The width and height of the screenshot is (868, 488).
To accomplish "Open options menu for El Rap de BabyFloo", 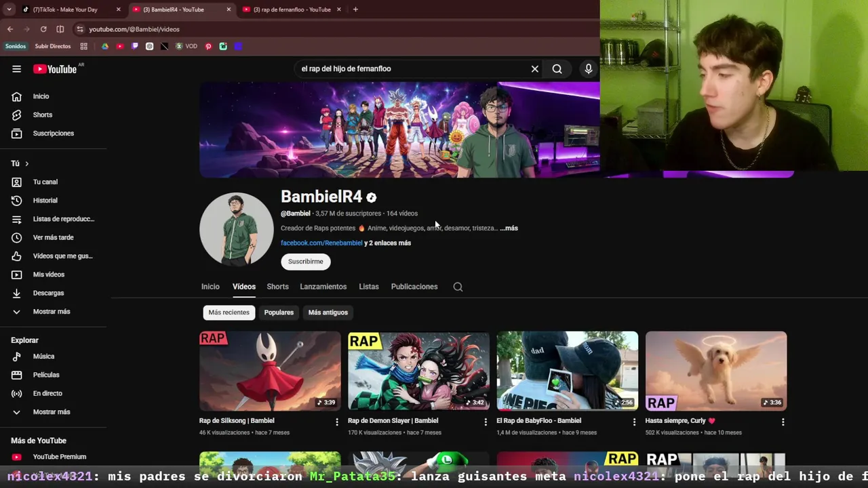I will tap(634, 422).
